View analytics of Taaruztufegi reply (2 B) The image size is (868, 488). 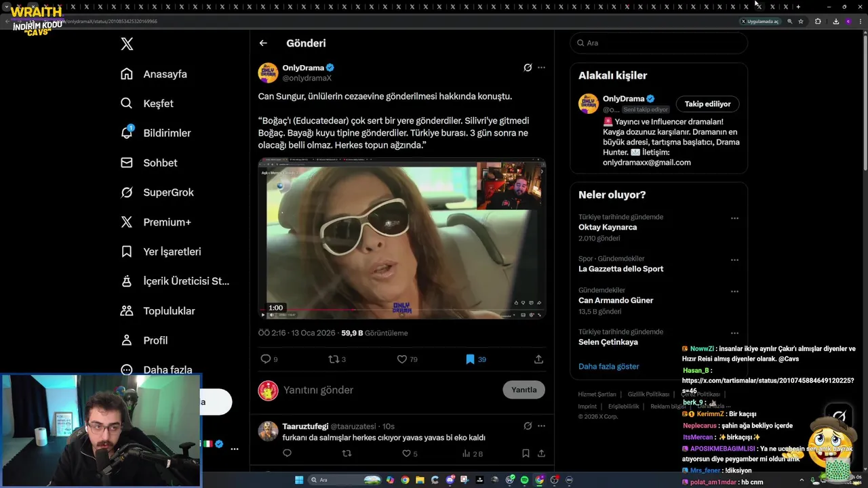pos(472,453)
